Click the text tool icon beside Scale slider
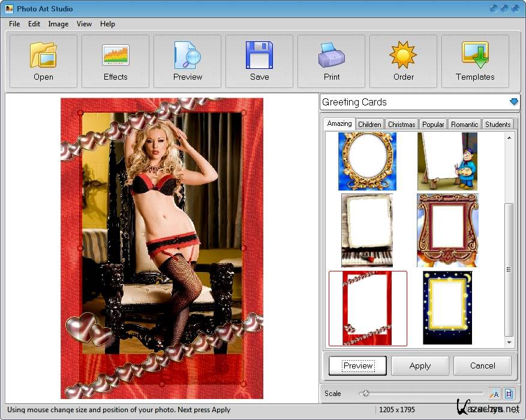The width and height of the screenshot is (526, 420). [x=494, y=394]
